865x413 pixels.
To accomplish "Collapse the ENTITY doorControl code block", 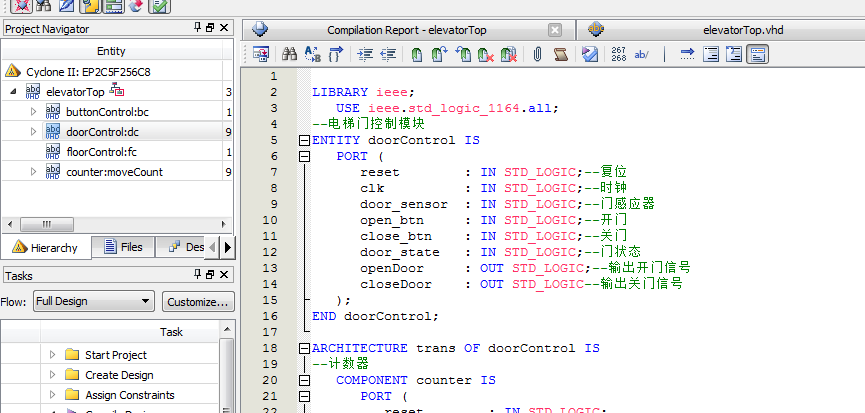I will 304,141.
